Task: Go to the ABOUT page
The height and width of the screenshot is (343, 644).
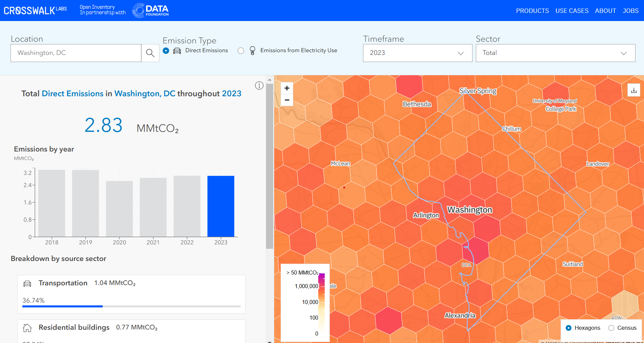Action: pyautogui.click(x=605, y=11)
